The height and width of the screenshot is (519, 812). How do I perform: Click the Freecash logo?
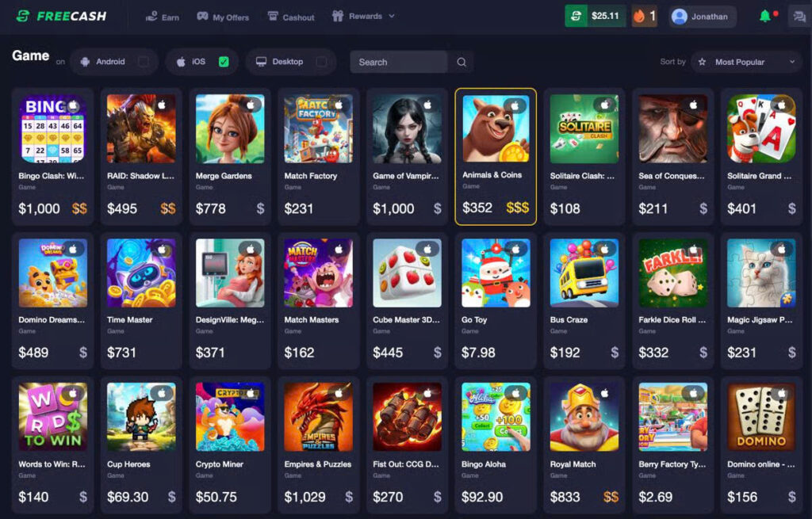click(x=61, y=16)
